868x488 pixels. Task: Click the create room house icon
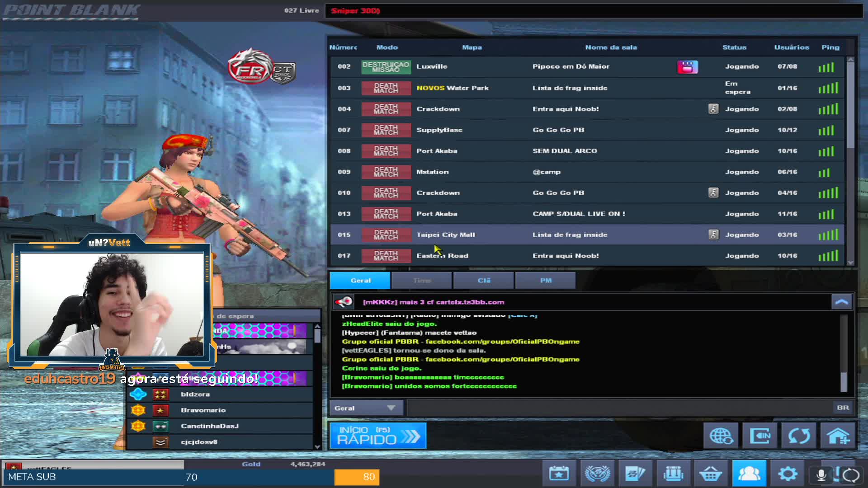[x=839, y=436]
